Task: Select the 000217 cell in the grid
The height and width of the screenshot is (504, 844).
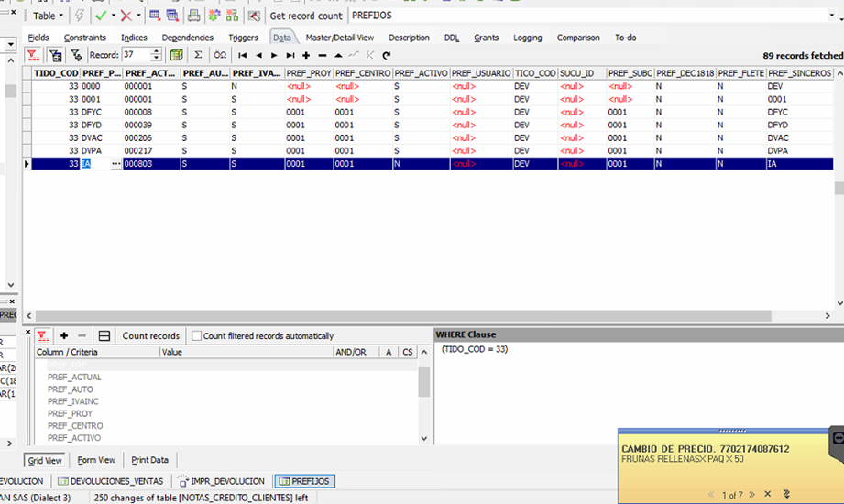Action: point(151,151)
